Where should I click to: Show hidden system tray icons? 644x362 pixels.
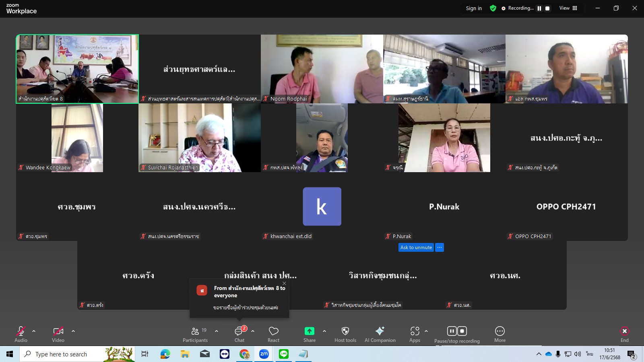click(539, 354)
